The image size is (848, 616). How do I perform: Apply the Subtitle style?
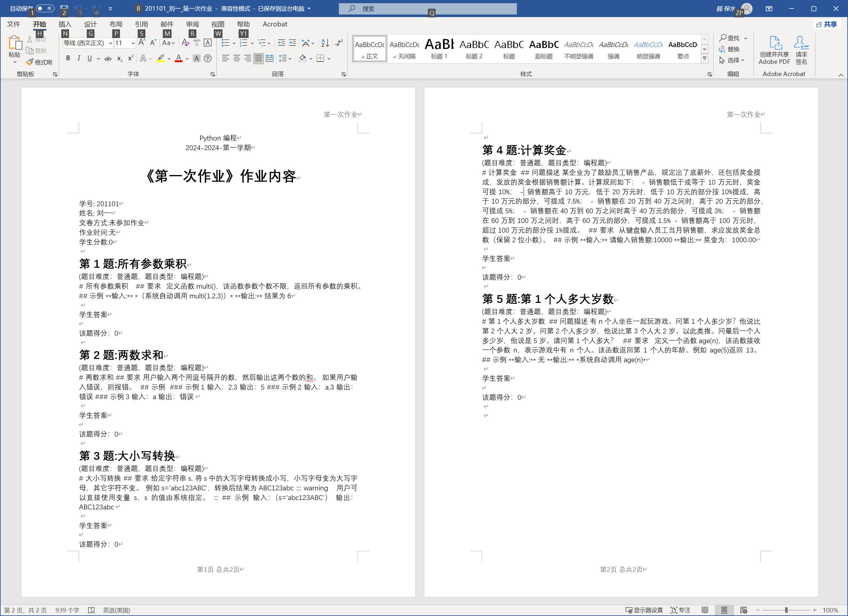544,49
